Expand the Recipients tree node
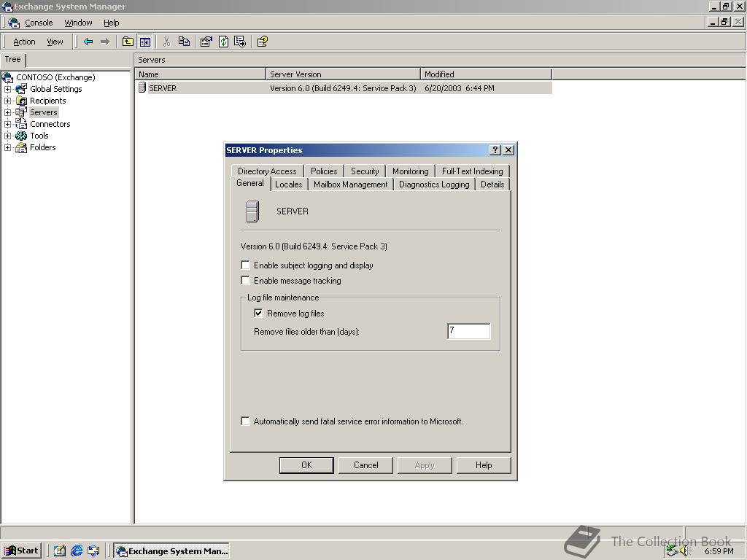Screen dimensions: 747x560 pyautogui.click(x=7, y=101)
